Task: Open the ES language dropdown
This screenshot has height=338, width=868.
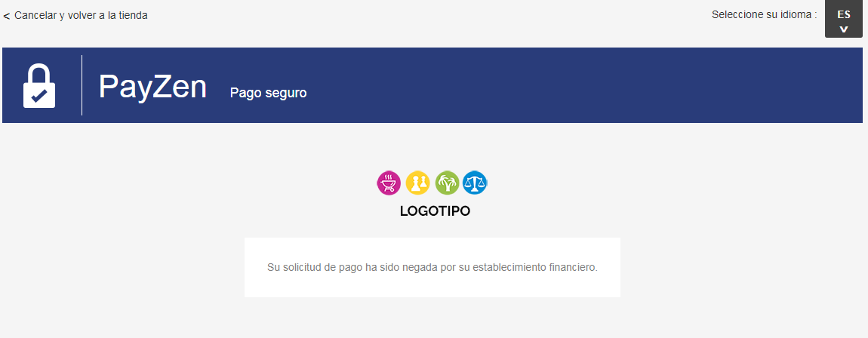Action: (844, 19)
